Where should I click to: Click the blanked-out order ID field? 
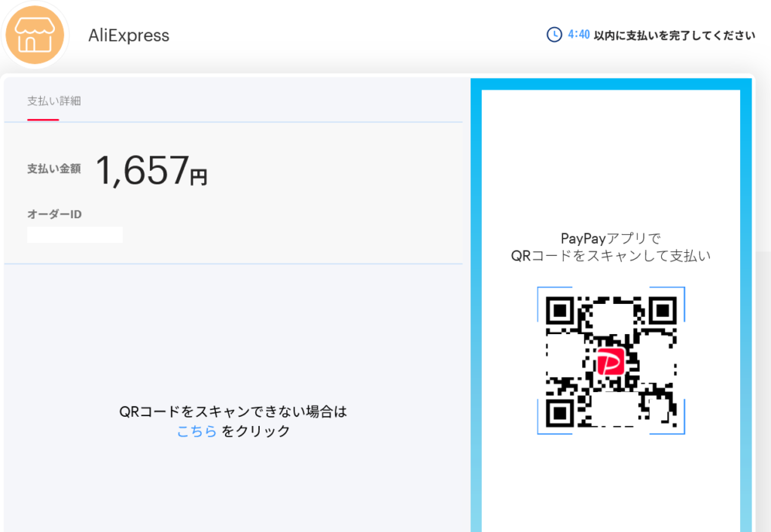pyautogui.click(x=75, y=235)
